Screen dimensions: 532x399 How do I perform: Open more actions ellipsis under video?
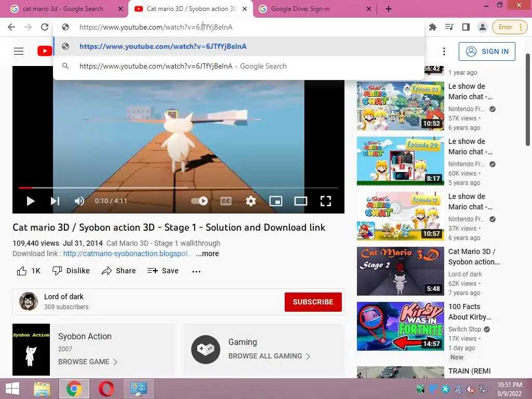click(x=196, y=271)
